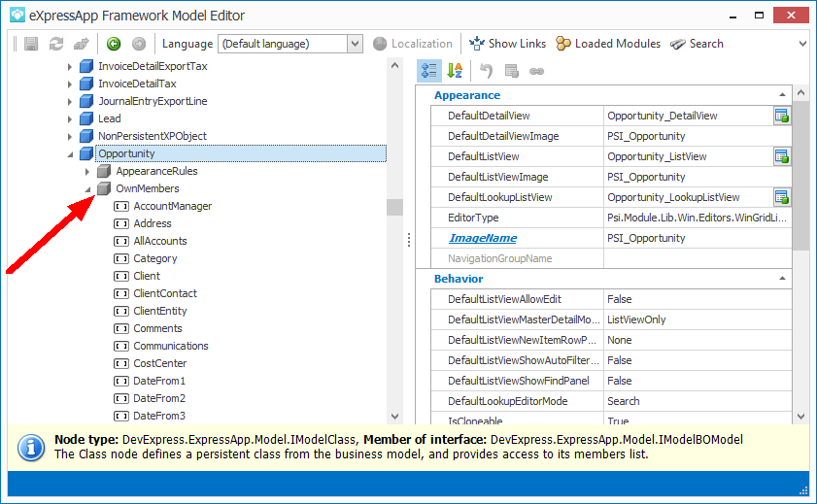Viewport: 817px width, 504px height.
Task: Click the share arrow icon beside Reload
Action: [x=82, y=44]
